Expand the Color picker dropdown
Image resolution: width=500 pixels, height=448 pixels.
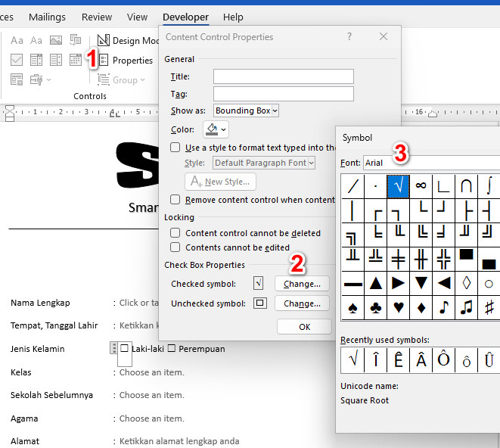coord(216,130)
